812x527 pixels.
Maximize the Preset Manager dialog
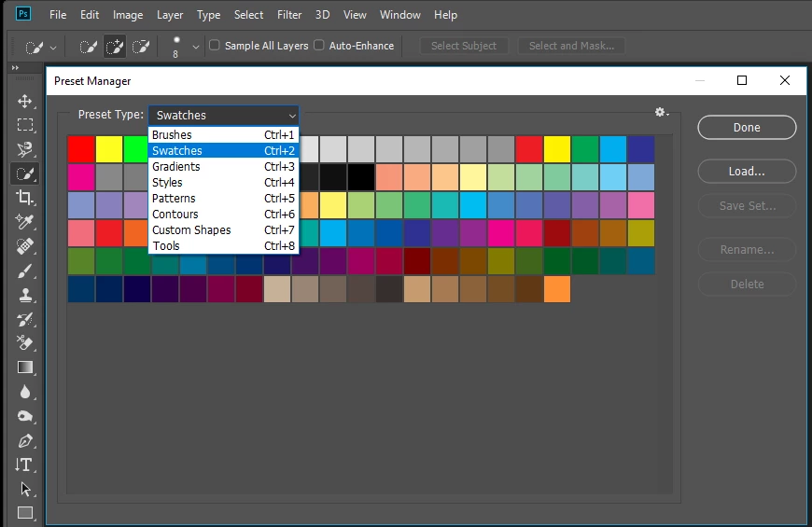point(742,80)
